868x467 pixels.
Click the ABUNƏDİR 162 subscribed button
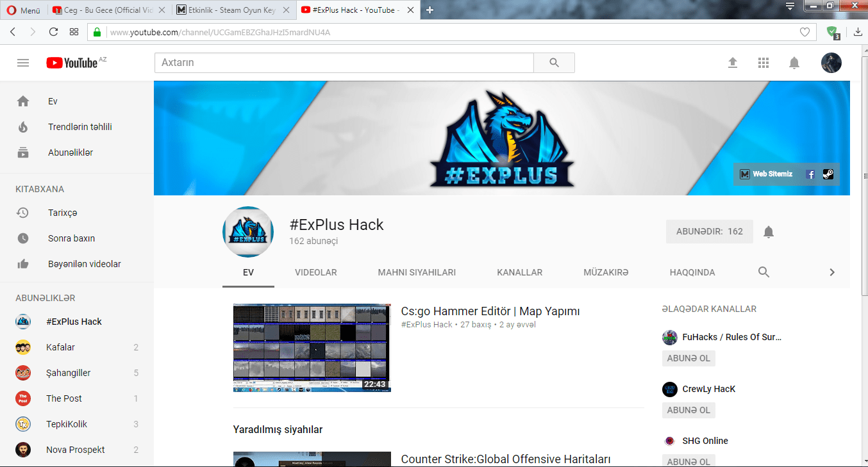click(710, 231)
